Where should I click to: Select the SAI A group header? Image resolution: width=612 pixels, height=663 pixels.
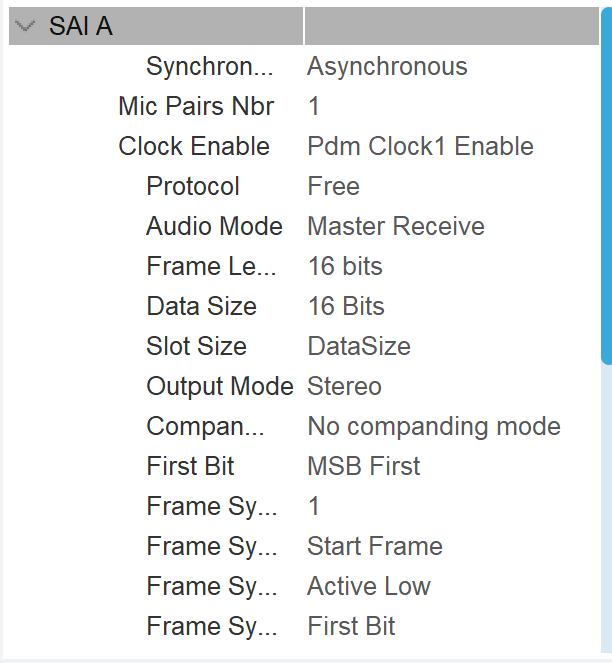point(81,27)
